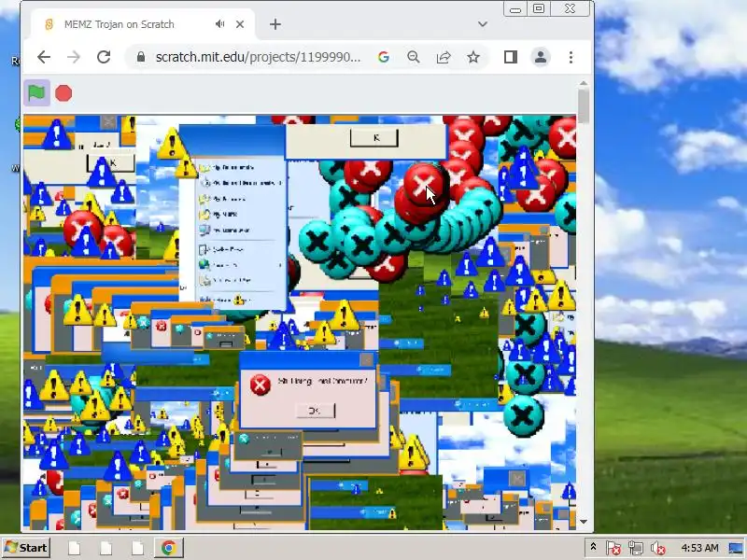The height and width of the screenshot is (560, 747).
Task: Open the page zoom magnifier icon
Action: (414, 57)
